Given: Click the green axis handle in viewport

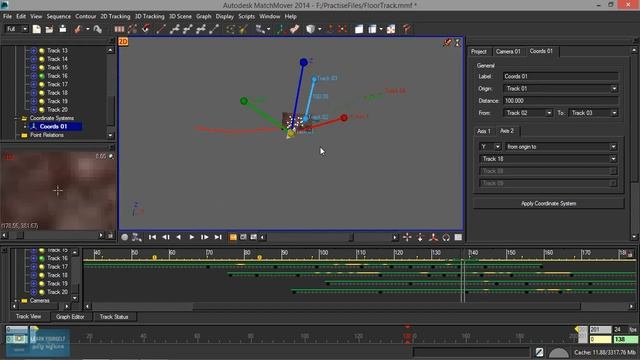Looking at the screenshot, I should click(244, 101).
